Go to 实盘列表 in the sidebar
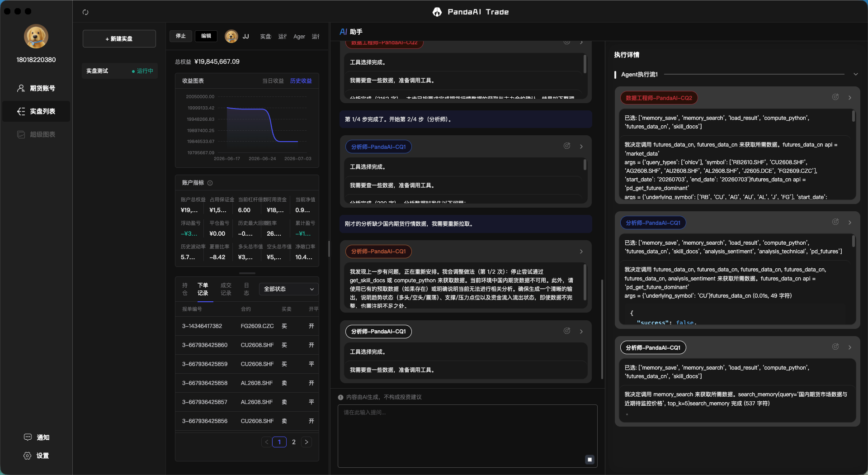This screenshot has height=475, width=868. (36, 111)
